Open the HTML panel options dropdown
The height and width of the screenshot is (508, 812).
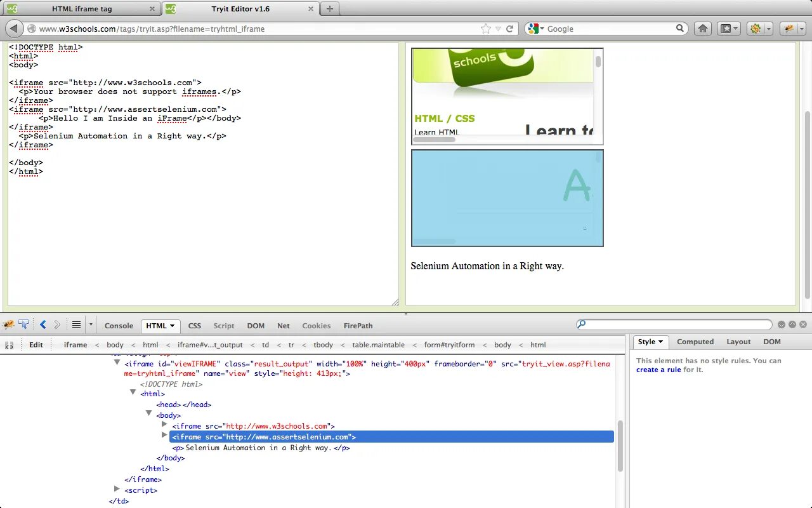[172, 326]
